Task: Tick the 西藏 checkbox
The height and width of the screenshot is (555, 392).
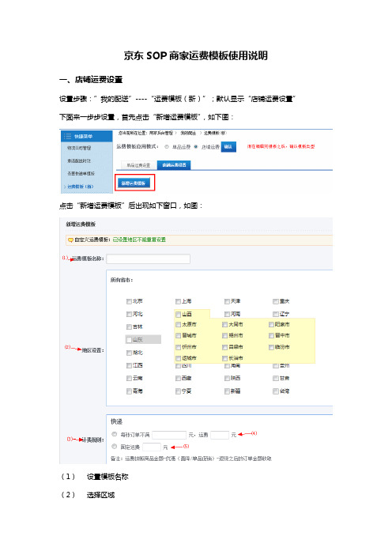Action: pos(178,379)
